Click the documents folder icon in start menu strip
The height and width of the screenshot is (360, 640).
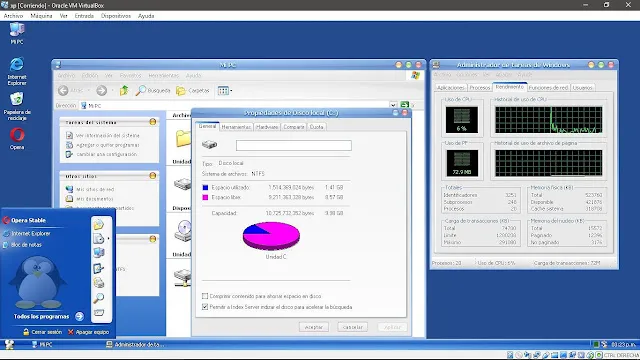coord(98,225)
